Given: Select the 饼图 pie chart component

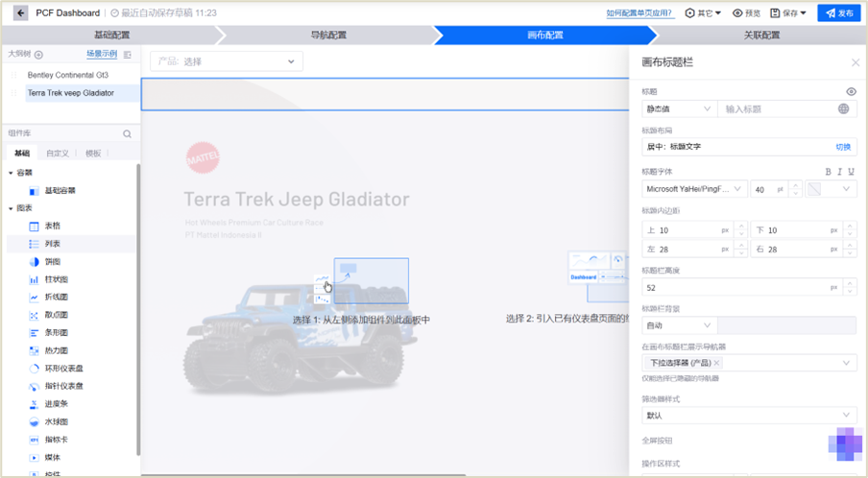Looking at the screenshot, I should (52, 262).
